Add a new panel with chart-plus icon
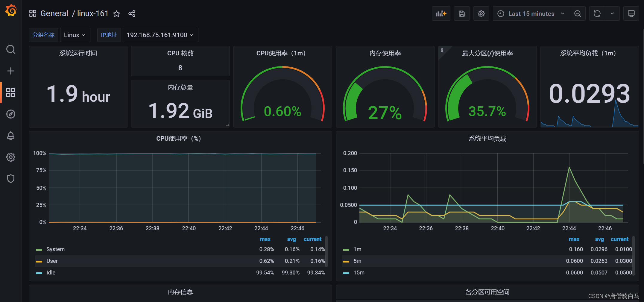 click(x=441, y=14)
